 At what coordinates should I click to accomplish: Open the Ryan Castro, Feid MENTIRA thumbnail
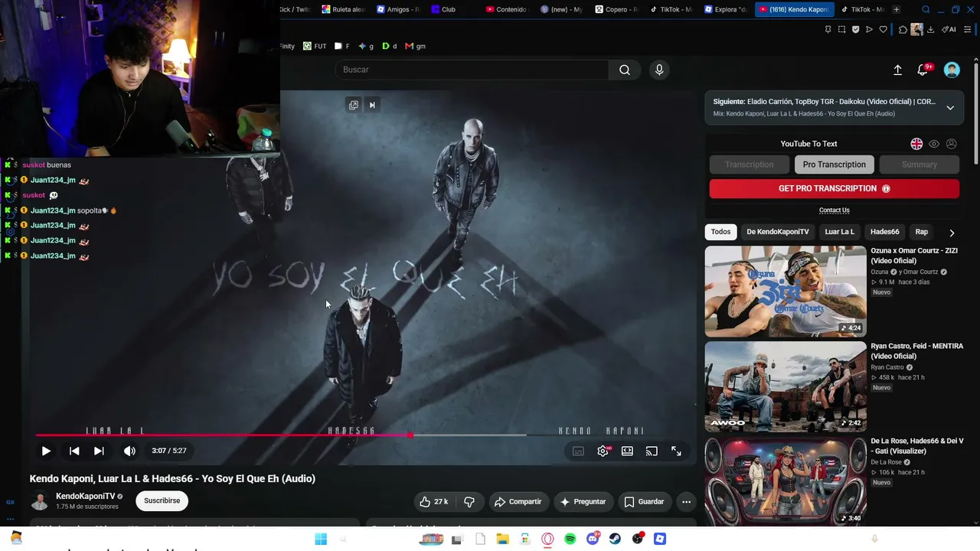click(x=786, y=386)
